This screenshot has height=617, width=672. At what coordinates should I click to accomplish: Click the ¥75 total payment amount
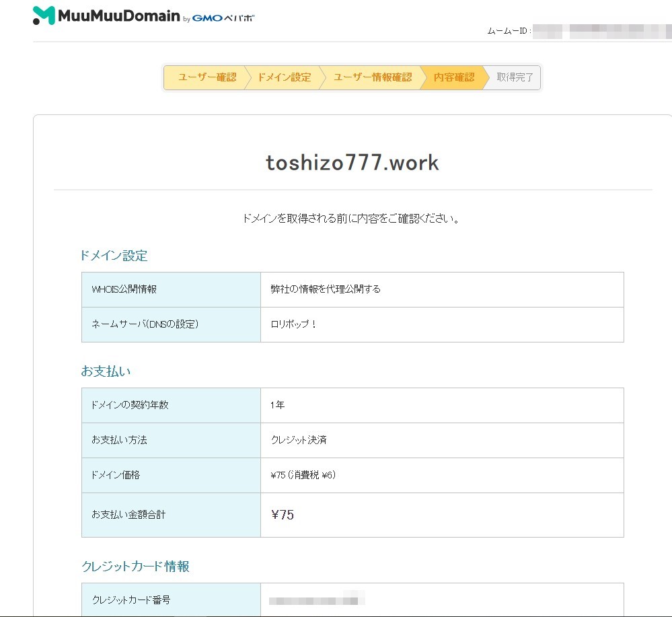pyautogui.click(x=283, y=515)
